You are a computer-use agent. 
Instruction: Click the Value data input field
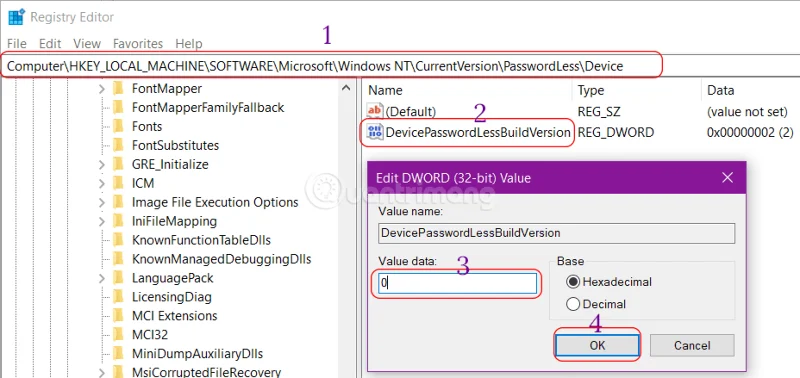click(x=457, y=284)
